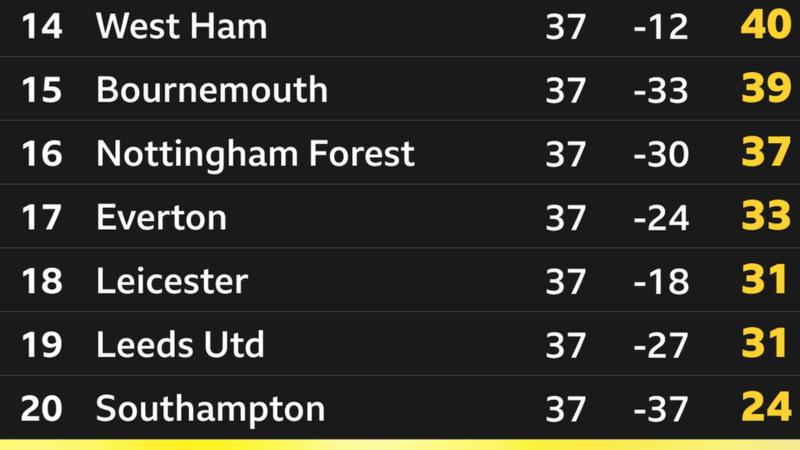Select the West Ham team name
Screen dimensions: 800x450
click(x=182, y=26)
